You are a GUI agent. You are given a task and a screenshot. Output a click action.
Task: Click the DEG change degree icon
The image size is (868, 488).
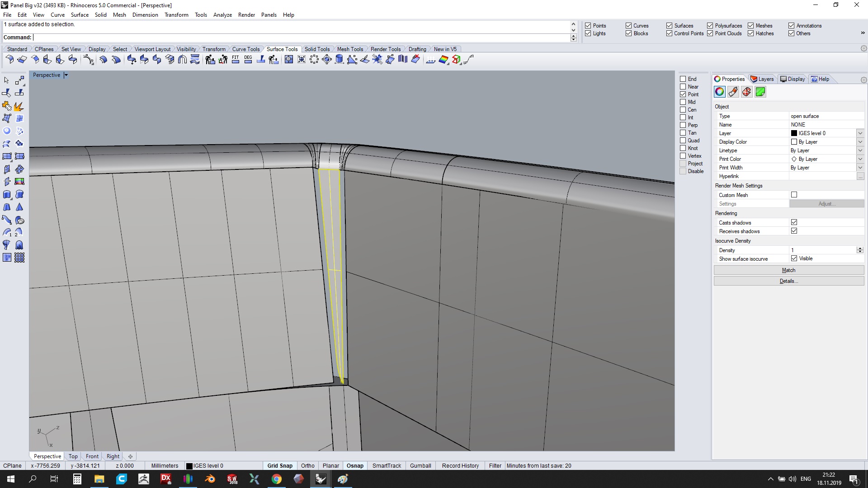248,59
